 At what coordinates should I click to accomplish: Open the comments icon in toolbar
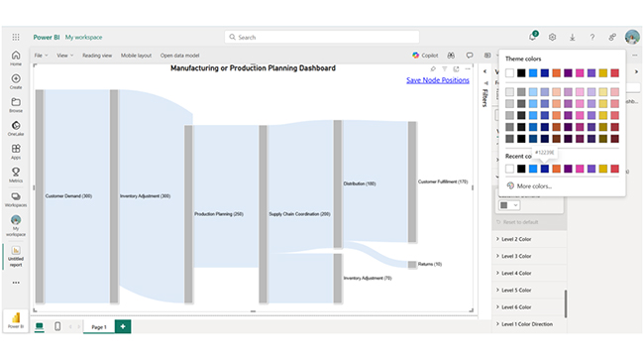click(470, 56)
